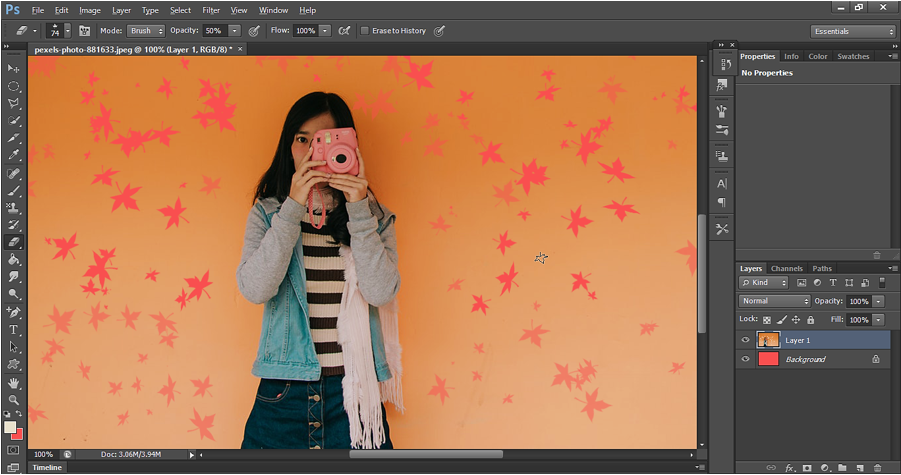Select the Quick Selection tool
Screen dimensions: 901x475
(x=13, y=121)
